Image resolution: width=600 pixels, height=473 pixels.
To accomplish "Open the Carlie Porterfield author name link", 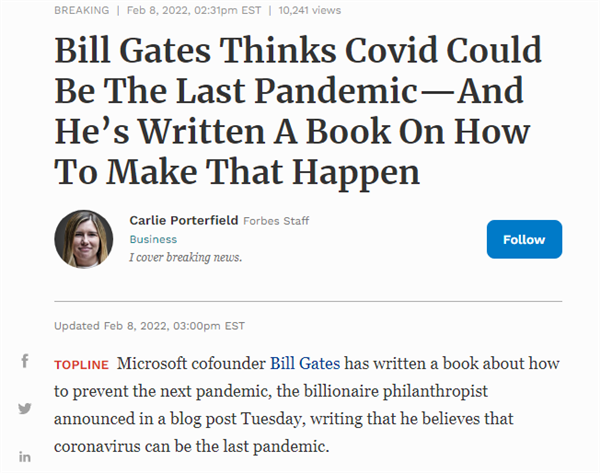I will coord(185,220).
